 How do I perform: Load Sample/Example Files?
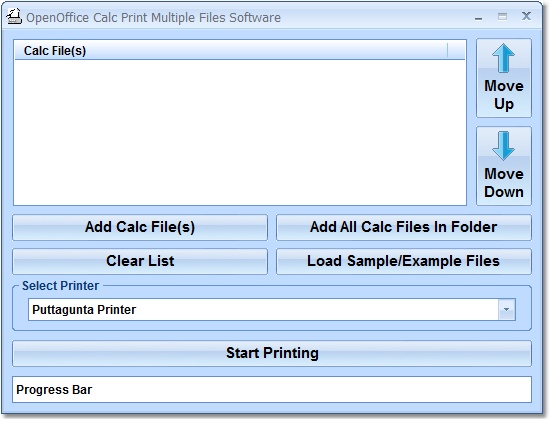(404, 261)
